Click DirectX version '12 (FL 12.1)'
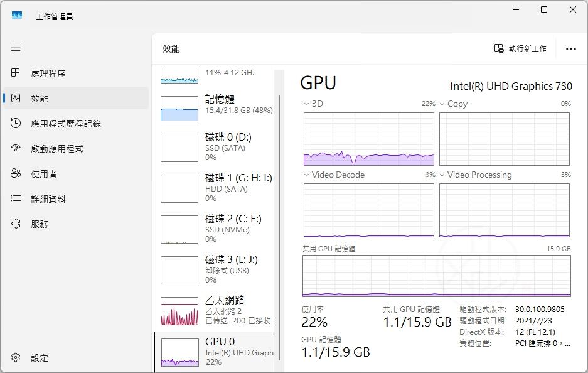 pos(535,332)
